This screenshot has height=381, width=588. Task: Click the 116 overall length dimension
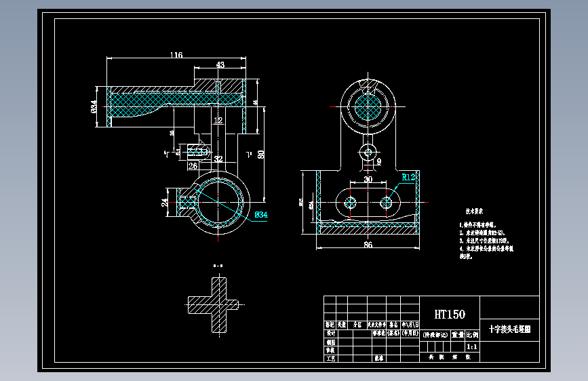pyautogui.click(x=176, y=55)
